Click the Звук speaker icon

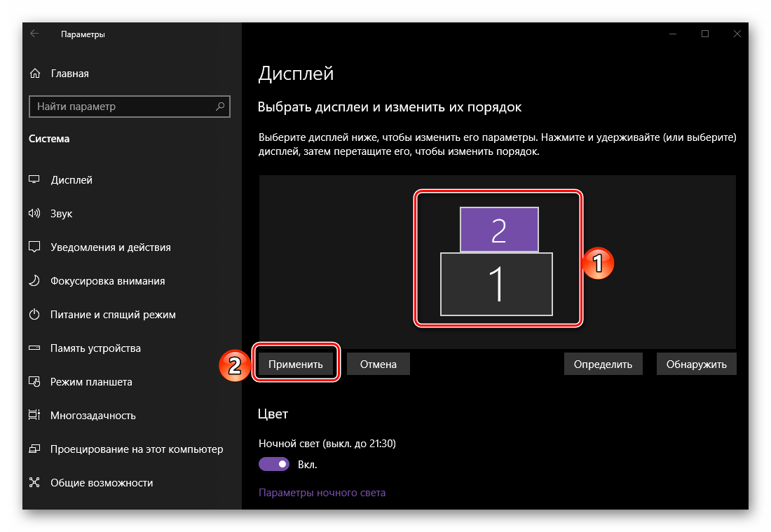click(34, 214)
